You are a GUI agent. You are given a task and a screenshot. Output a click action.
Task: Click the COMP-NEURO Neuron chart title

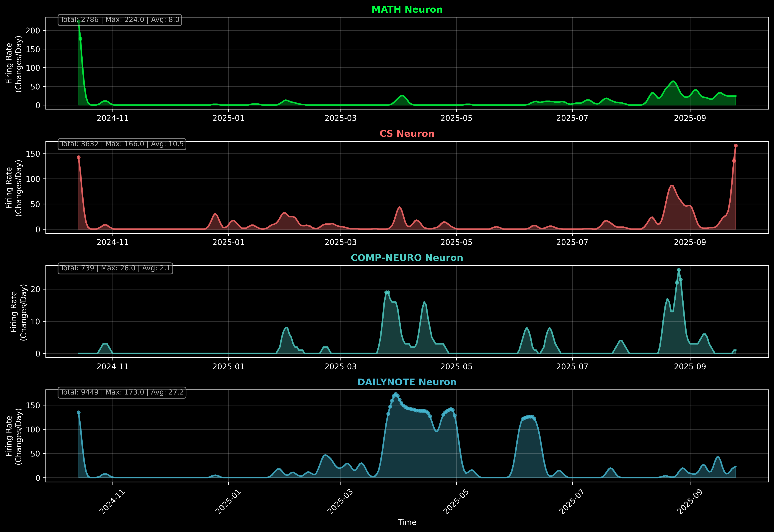pyautogui.click(x=407, y=258)
